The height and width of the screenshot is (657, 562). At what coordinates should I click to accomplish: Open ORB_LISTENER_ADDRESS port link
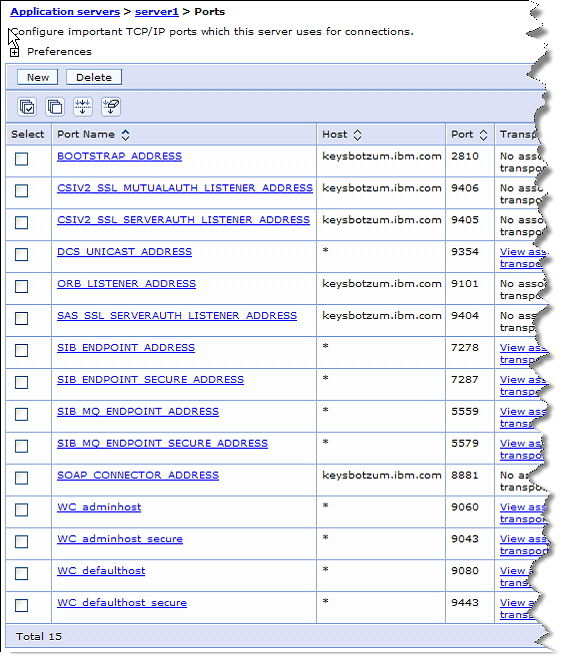[127, 284]
